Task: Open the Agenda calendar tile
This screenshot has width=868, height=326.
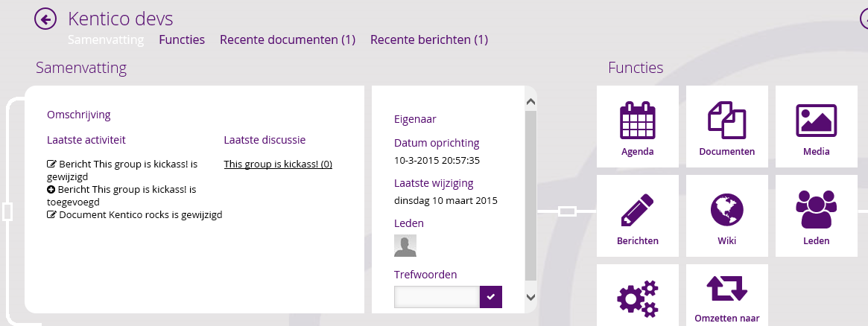Action: point(637,127)
